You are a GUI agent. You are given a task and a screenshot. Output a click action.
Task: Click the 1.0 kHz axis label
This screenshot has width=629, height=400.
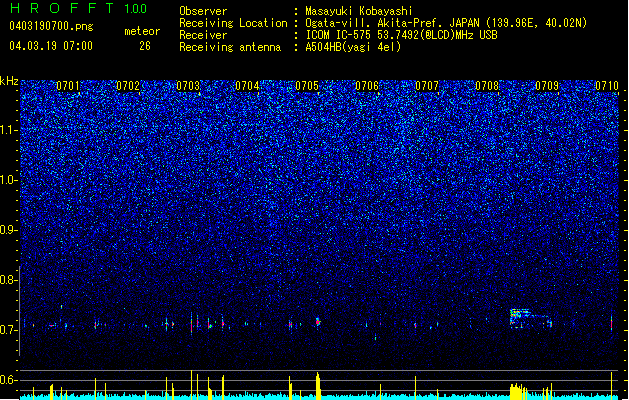(9, 180)
